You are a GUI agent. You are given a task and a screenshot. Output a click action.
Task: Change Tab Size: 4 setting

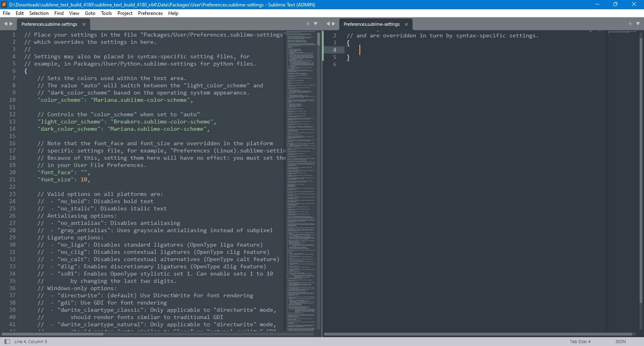(x=580, y=342)
